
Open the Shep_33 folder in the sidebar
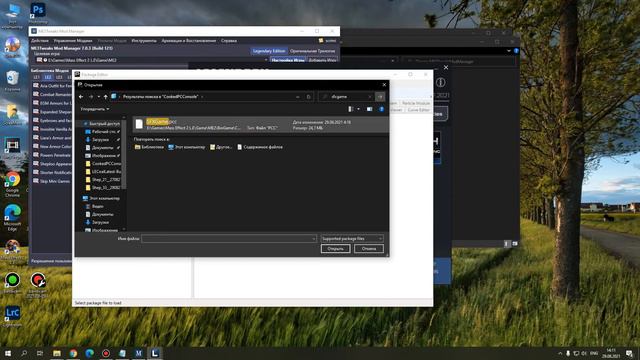click(x=103, y=187)
